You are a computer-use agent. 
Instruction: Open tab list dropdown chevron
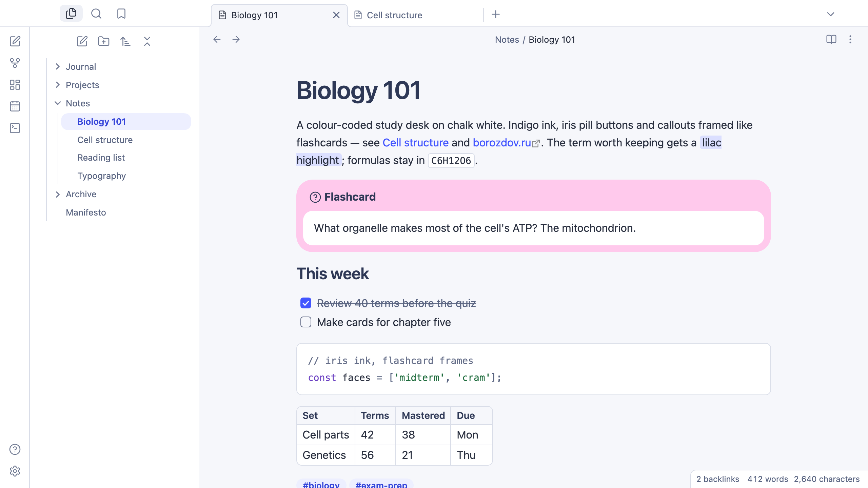831,14
